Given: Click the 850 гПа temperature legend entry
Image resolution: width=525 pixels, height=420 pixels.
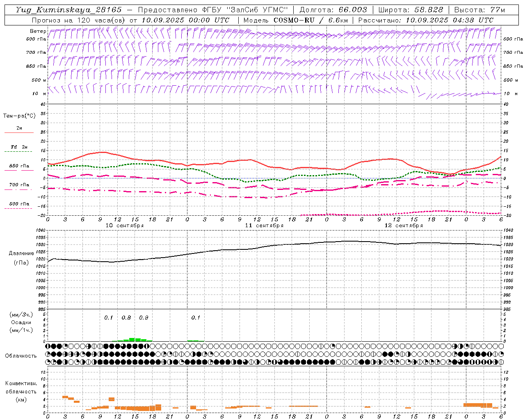Looking at the screenshot, I should pyautogui.click(x=19, y=166).
